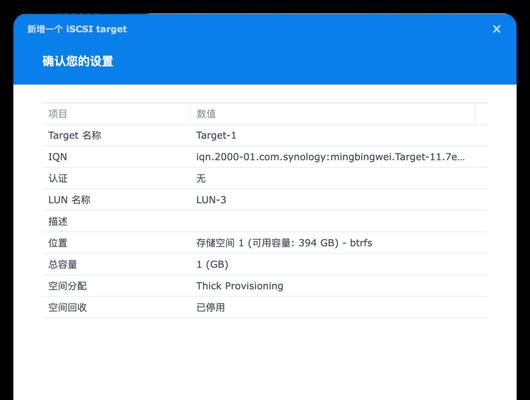Screen dimensions: 530x400
Task: Select the empty 描述 row
Action: point(265,221)
